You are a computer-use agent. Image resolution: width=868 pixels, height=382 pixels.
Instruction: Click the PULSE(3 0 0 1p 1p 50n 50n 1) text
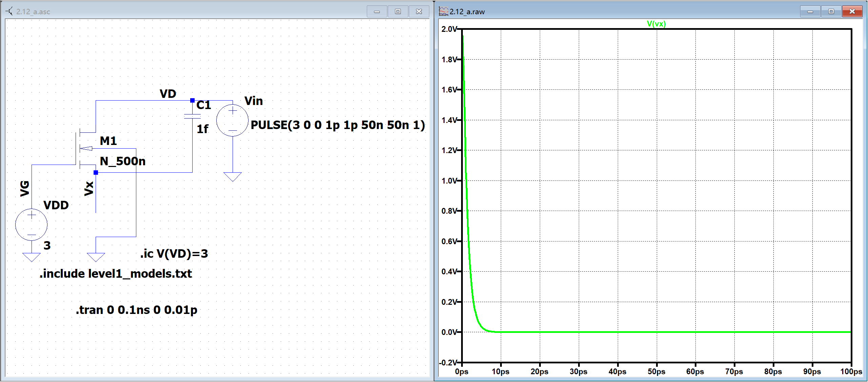(338, 125)
